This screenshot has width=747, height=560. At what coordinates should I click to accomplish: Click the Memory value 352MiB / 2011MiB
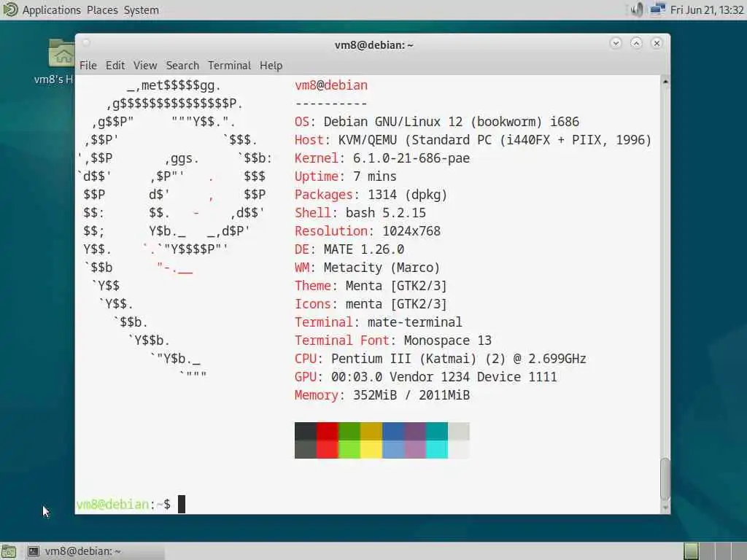click(411, 395)
